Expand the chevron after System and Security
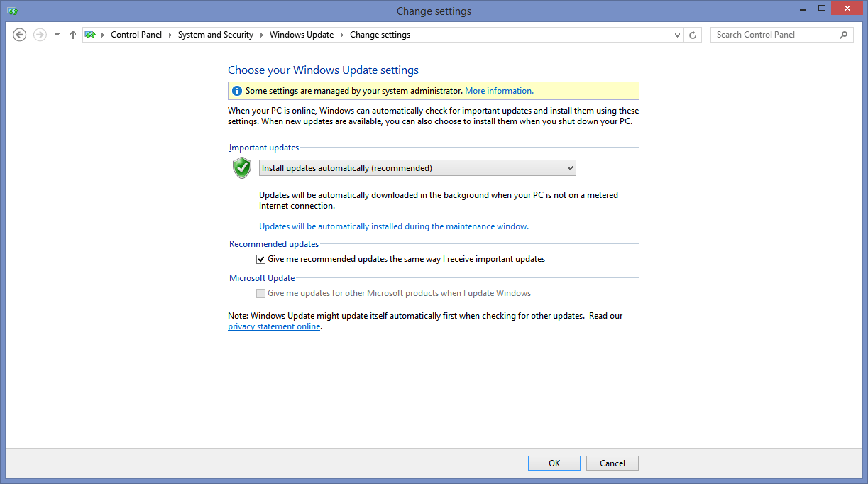 (x=261, y=34)
